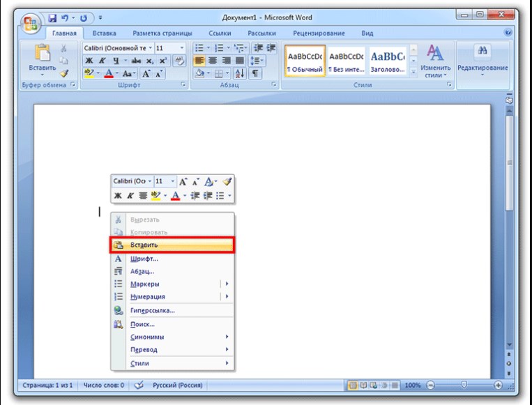Toggle italic К in the ribbon

click(102, 61)
